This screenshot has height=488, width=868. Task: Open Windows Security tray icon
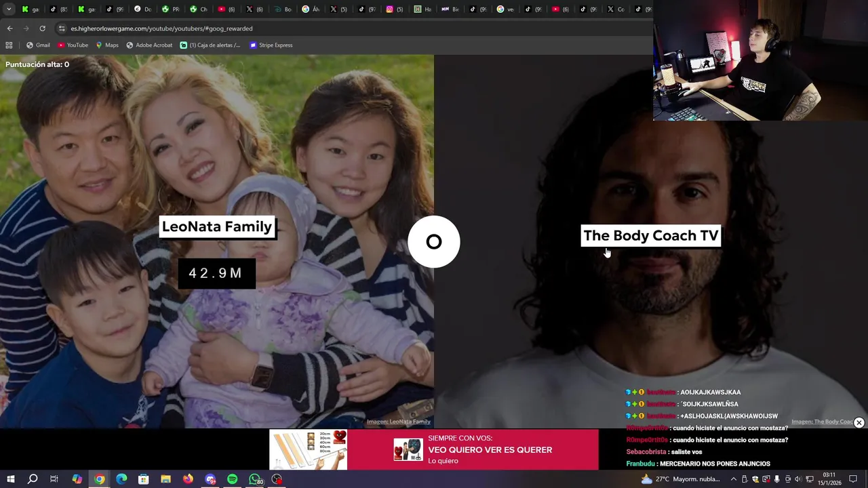(755, 479)
